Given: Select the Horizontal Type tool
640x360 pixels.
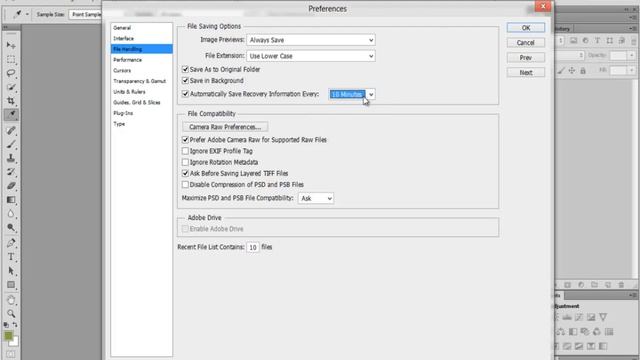Looking at the screenshot, I should click(11, 257).
